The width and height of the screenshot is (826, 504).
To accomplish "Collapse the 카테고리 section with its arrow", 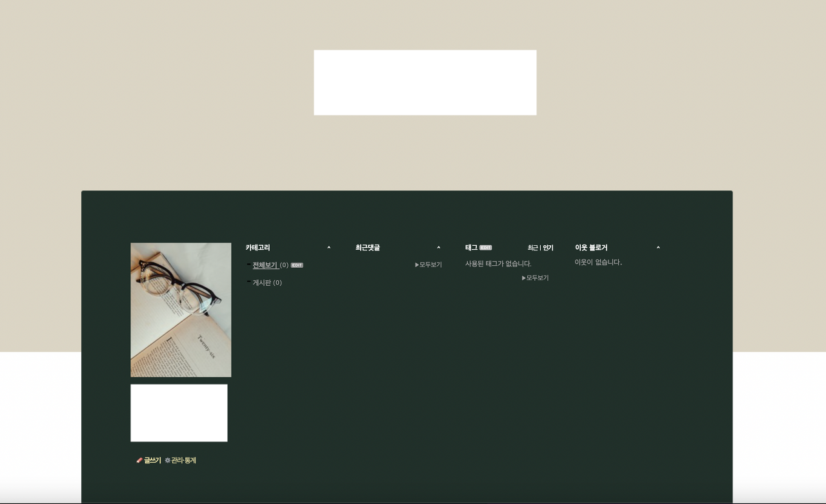I will point(328,248).
